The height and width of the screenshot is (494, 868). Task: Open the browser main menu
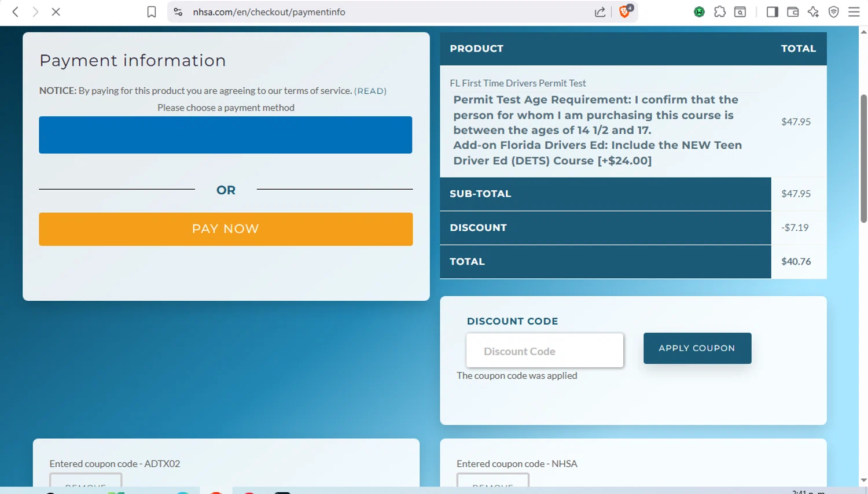854,12
